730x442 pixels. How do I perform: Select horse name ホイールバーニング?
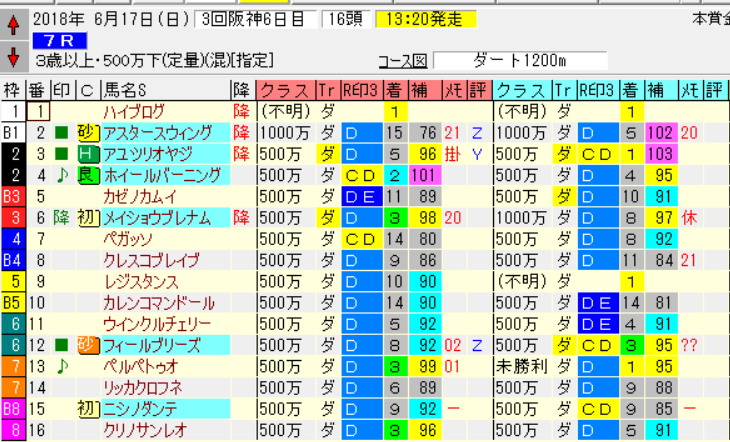pos(162,175)
